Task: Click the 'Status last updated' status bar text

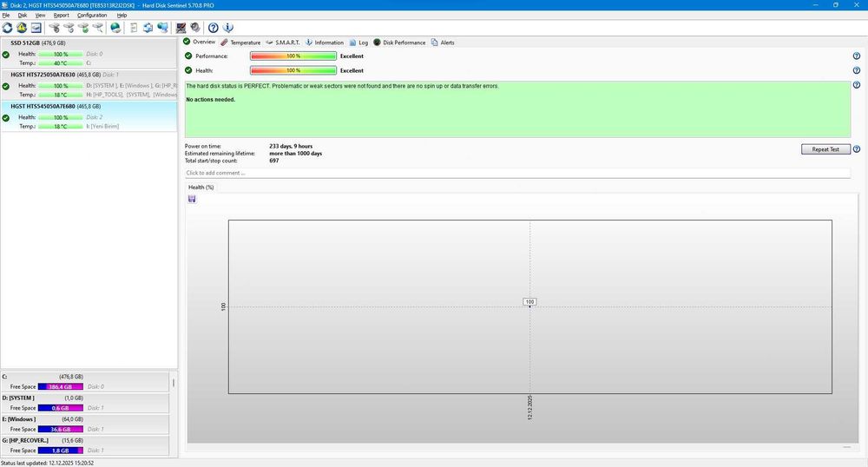Action: 47,464
